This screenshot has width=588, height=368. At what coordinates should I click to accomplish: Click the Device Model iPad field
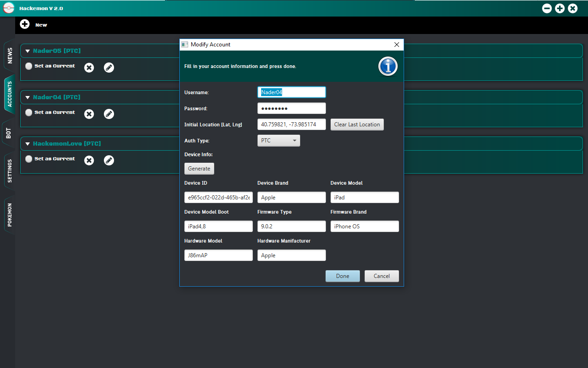[365, 198]
